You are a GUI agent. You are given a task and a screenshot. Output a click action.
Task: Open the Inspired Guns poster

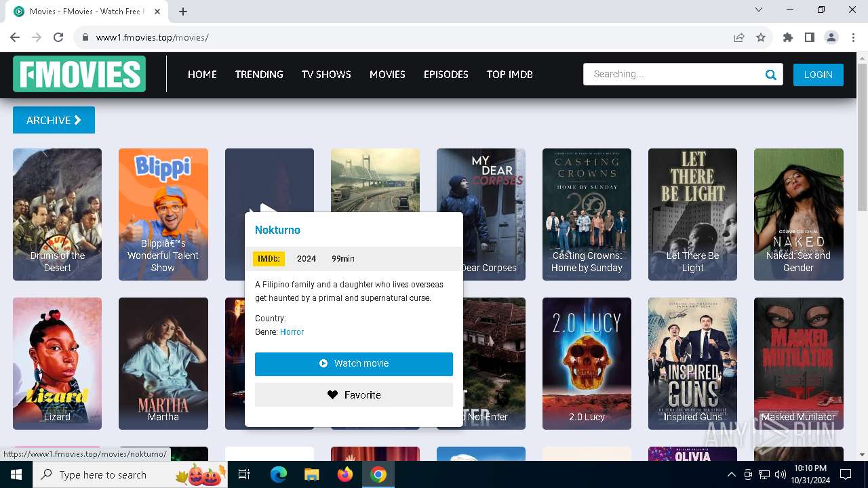click(692, 363)
